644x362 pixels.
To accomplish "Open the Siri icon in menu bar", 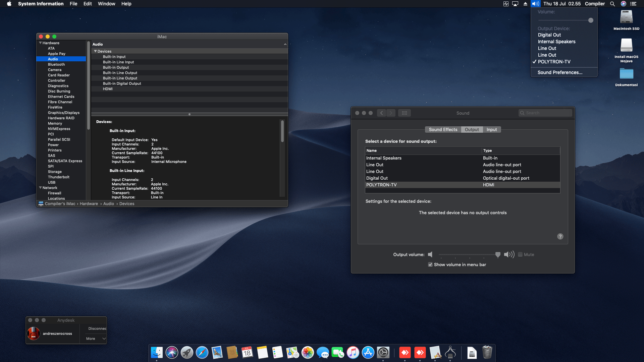I will 624,4.
